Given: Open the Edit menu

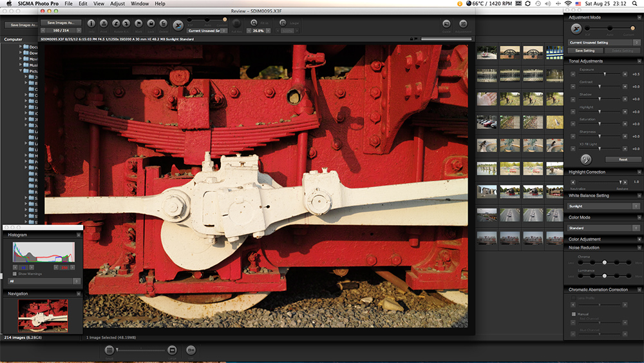Looking at the screenshot, I should click(83, 3).
